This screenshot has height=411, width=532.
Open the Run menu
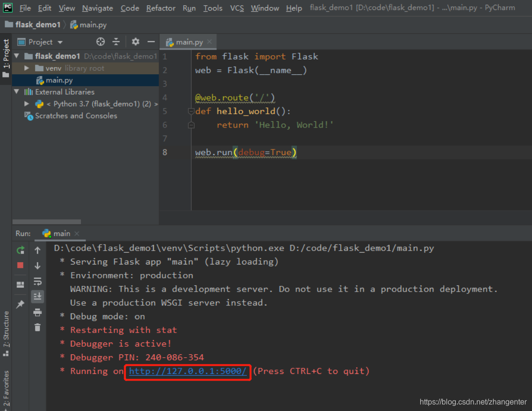pyautogui.click(x=189, y=8)
